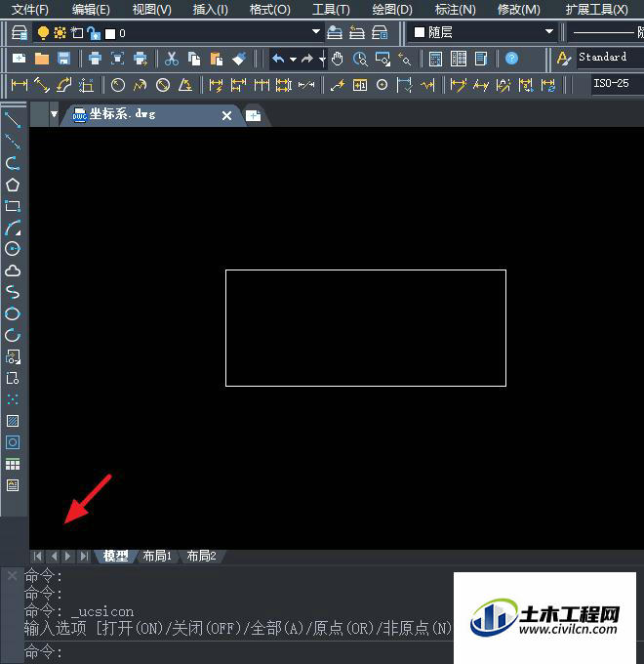Close the 坐标系.dwg tab

[x=226, y=115]
